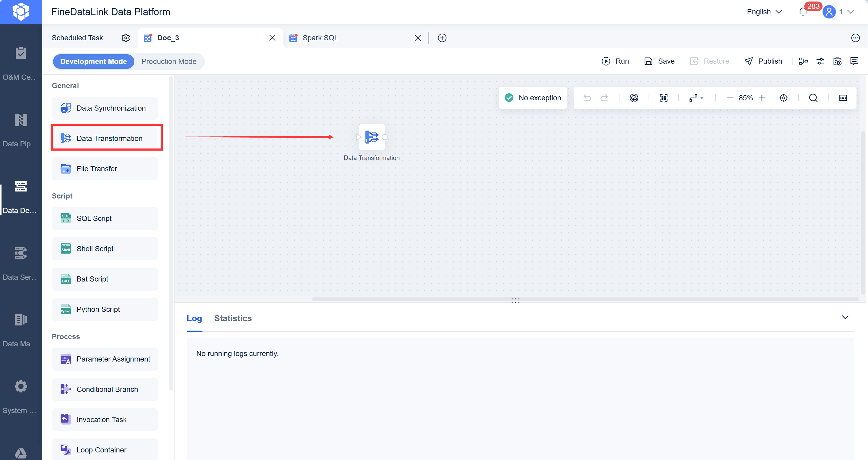Select the SQL Script node

click(94, 218)
